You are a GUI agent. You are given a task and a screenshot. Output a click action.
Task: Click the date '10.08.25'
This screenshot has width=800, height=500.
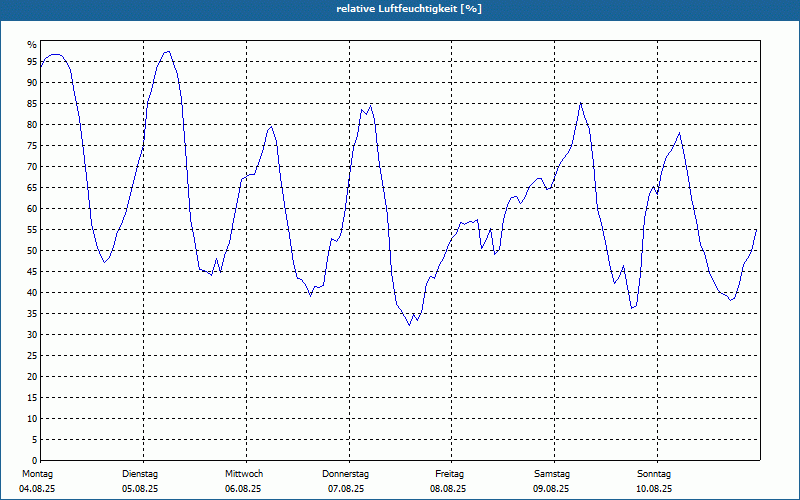[x=654, y=489]
